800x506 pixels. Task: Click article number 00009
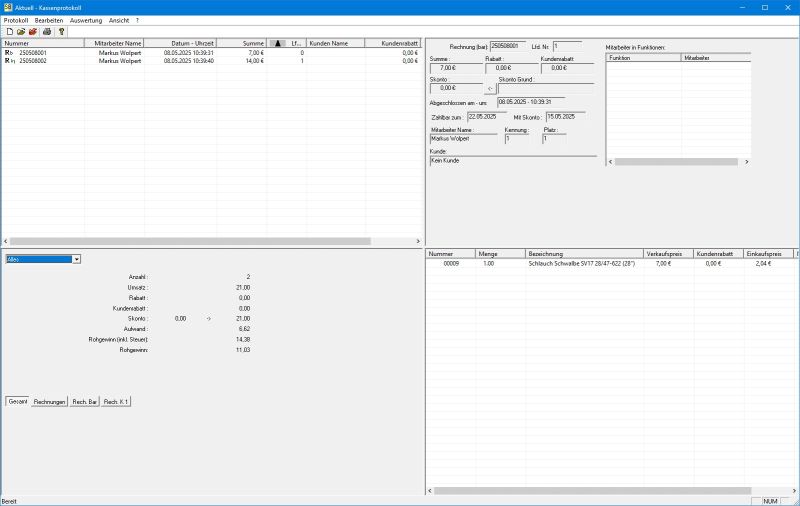pos(451,264)
